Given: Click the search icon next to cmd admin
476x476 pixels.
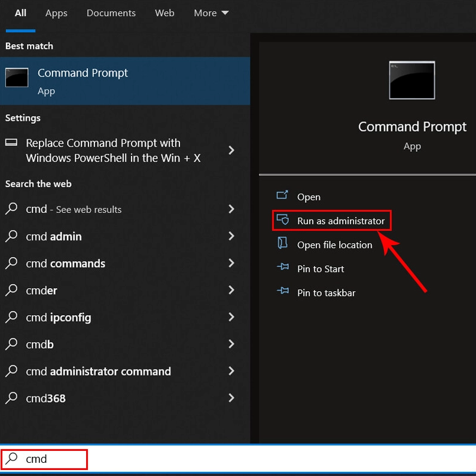Looking at the screenshot, I should 11,236.
